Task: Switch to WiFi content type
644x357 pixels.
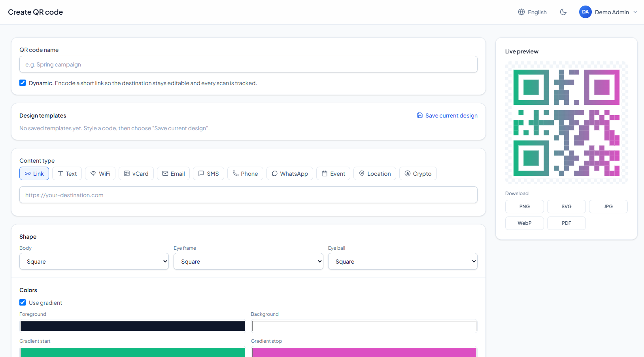Action: [100, 174]
